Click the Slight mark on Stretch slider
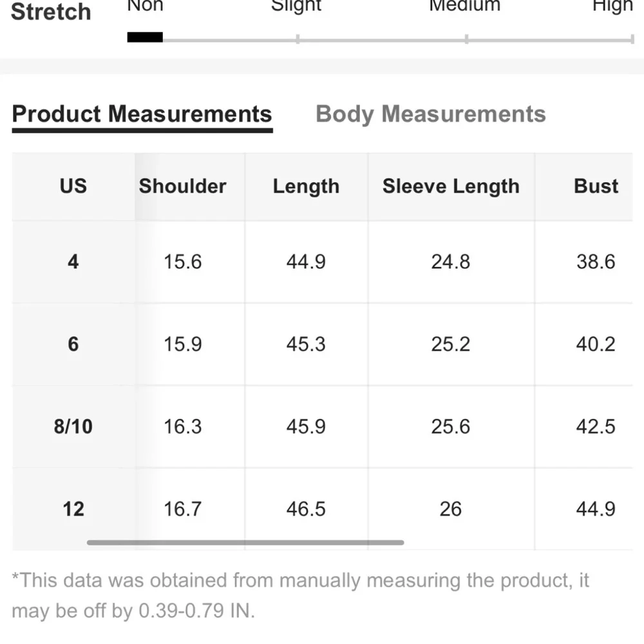 click(298, 39)
